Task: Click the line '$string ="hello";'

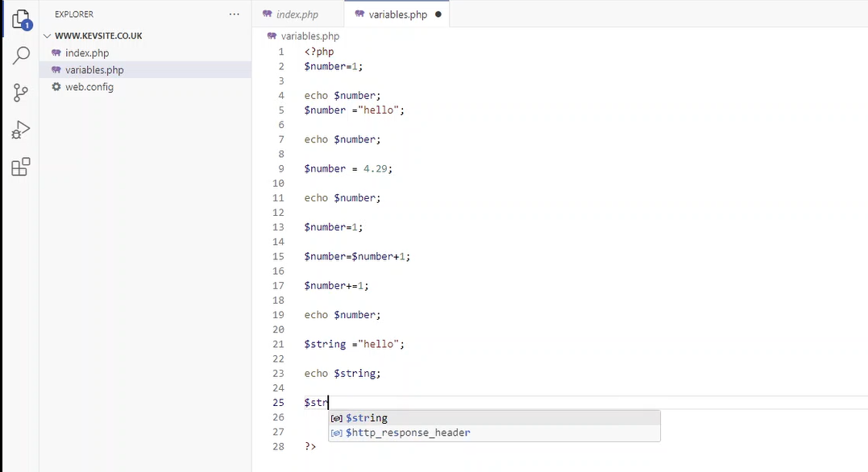Action: (355, 344)
